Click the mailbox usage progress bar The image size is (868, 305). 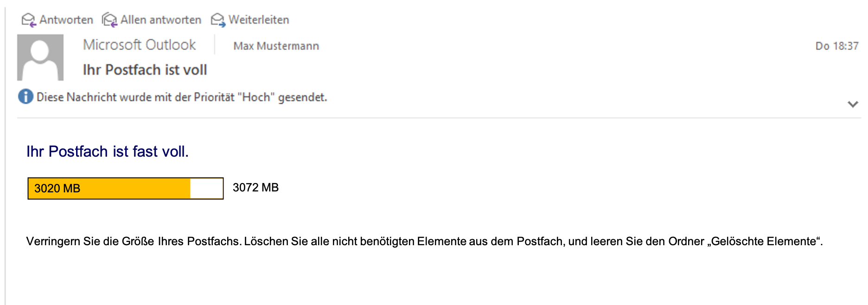tap(124, 188)
